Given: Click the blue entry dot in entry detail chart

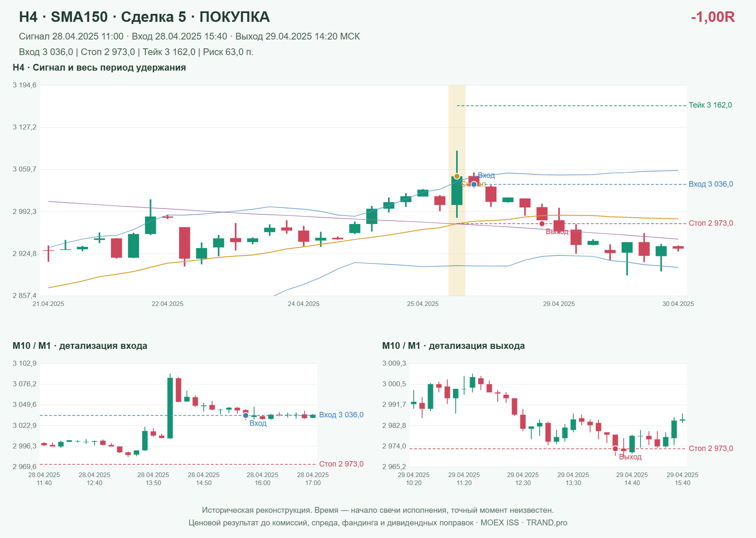Looking at the screenshot, I should tap(246, 415).
